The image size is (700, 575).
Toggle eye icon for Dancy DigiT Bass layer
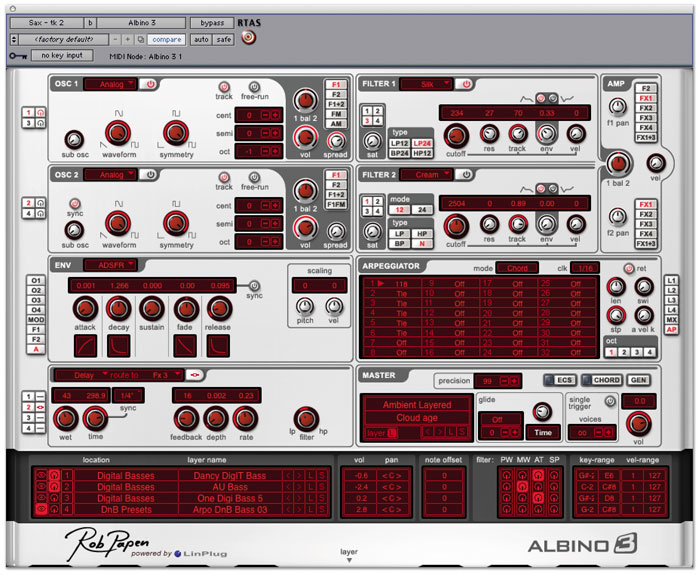click(41, 475)
